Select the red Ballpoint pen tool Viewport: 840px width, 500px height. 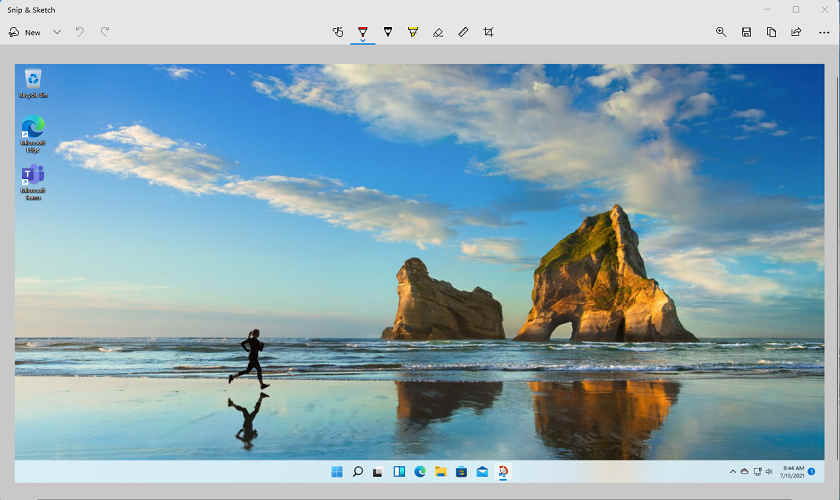tap(362, 32)
